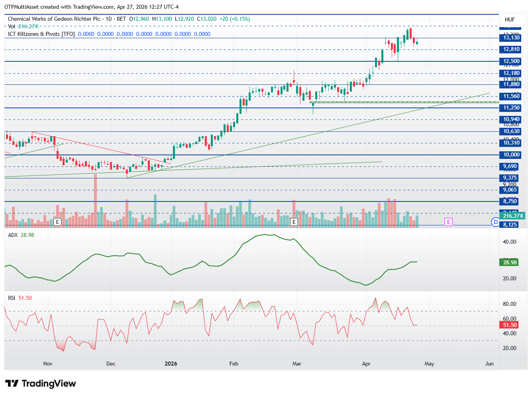Open the earnings E marker near November
532x397 pixels.
[57, 222]
